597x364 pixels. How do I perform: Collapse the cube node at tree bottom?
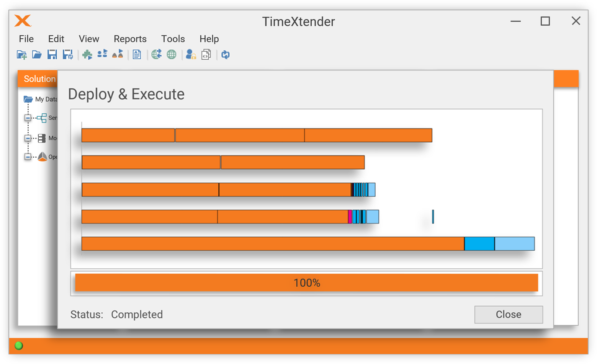click(x=28, y=157)
